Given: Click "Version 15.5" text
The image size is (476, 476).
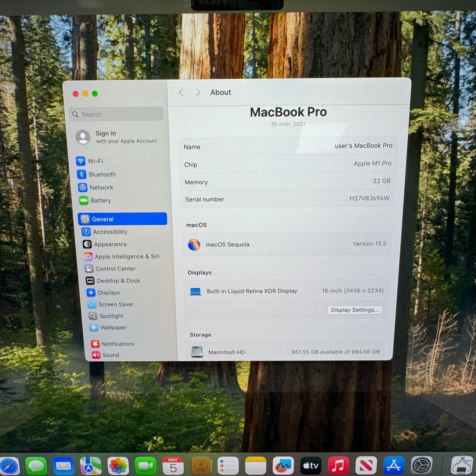Looking at the screenshot, I should (370, 244).
